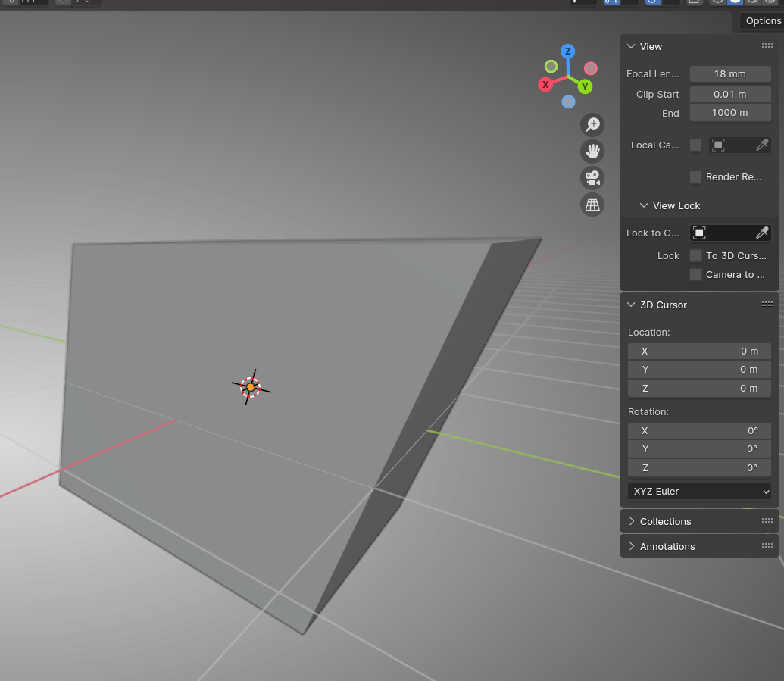
Task: Expand the Annotations panel
Action: [x=667, y=546]
